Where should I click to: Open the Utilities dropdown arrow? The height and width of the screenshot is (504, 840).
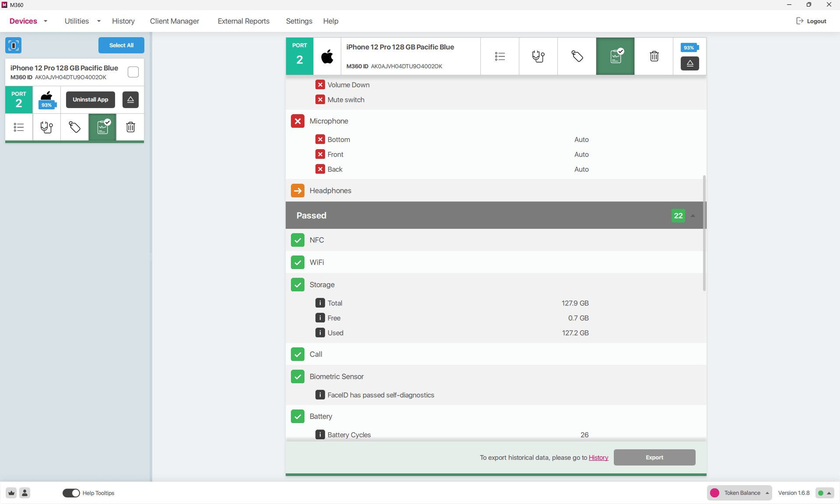click(99, 21)
